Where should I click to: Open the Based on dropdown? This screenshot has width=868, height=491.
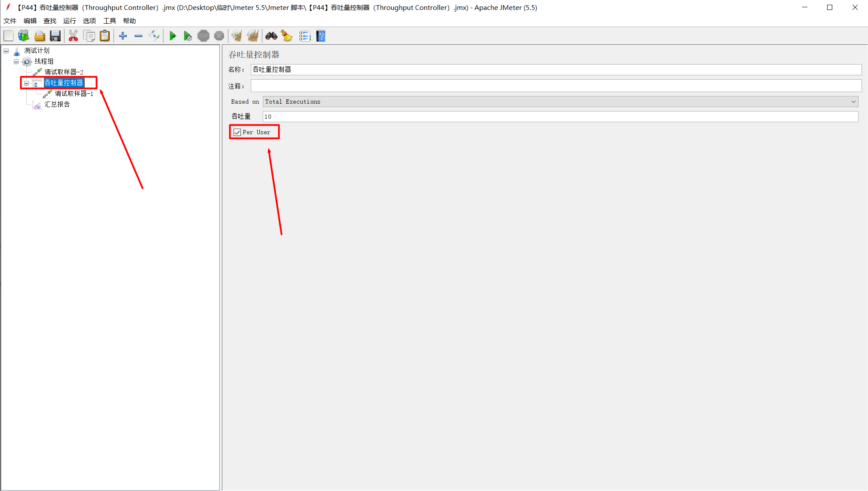[560, 102]
